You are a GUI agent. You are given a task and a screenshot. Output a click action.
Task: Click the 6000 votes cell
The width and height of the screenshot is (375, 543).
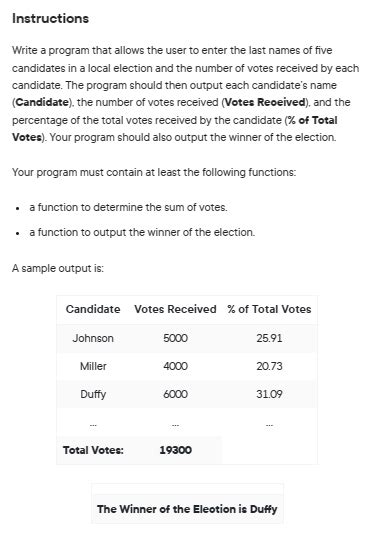(176, 394)
